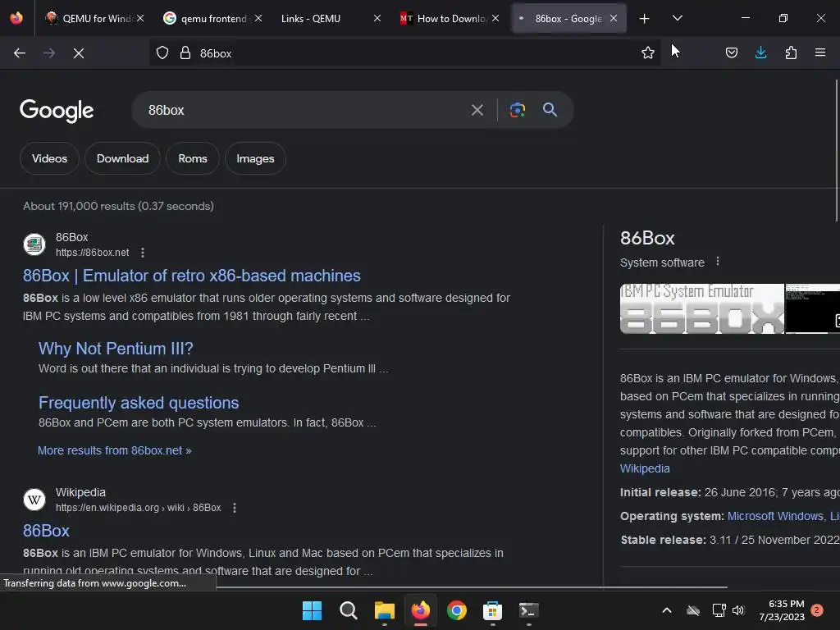
Task: Select the Download filter chip
Action: pos(123,158)
